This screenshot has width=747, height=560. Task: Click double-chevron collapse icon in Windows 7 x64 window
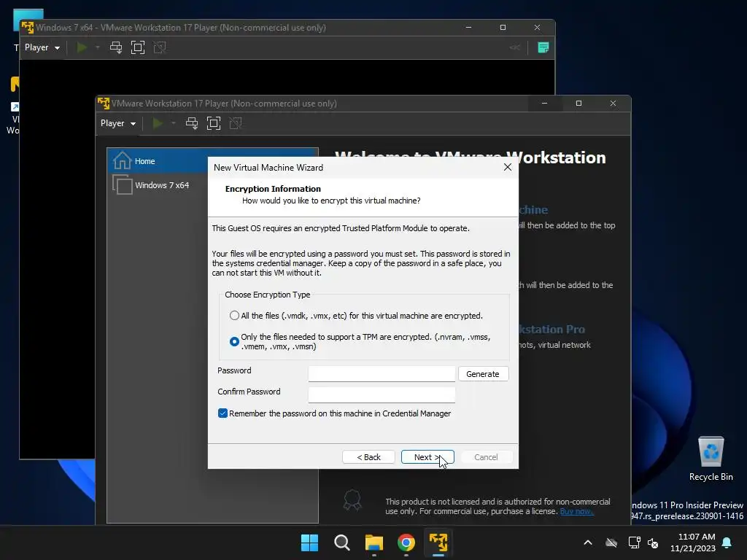tap(515, 47)
